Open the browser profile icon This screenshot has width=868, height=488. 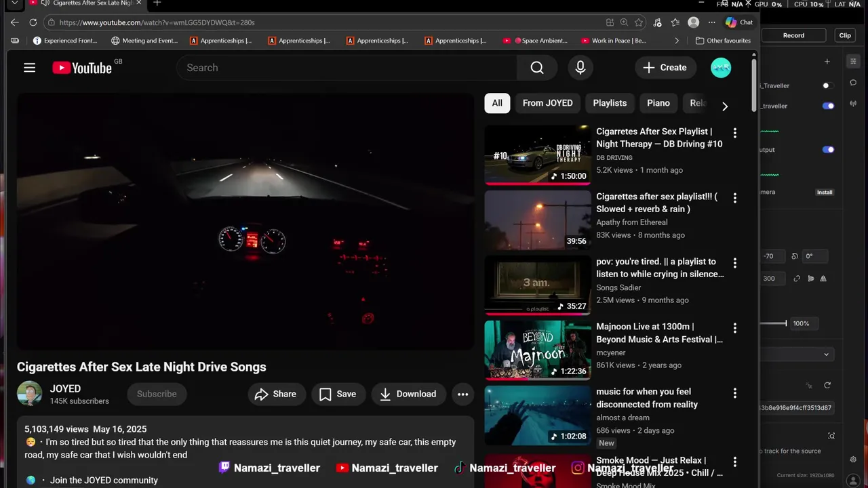coord(693,22)
